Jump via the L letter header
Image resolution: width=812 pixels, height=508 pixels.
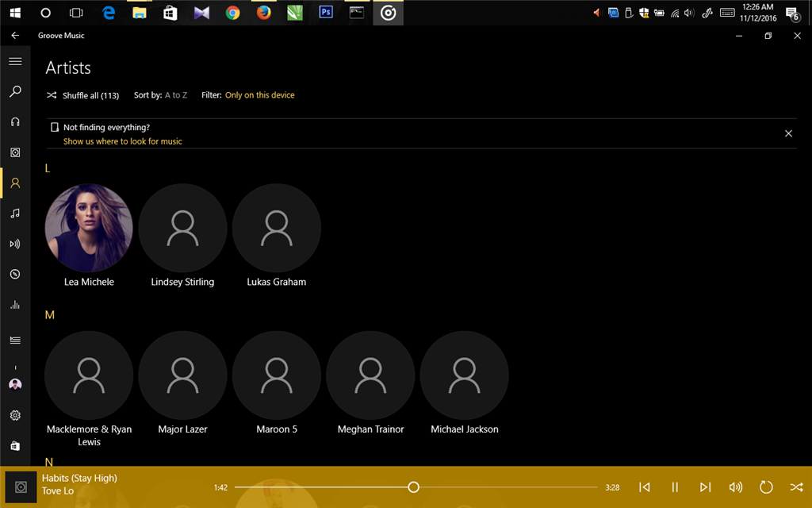click(x=48, y=168)
